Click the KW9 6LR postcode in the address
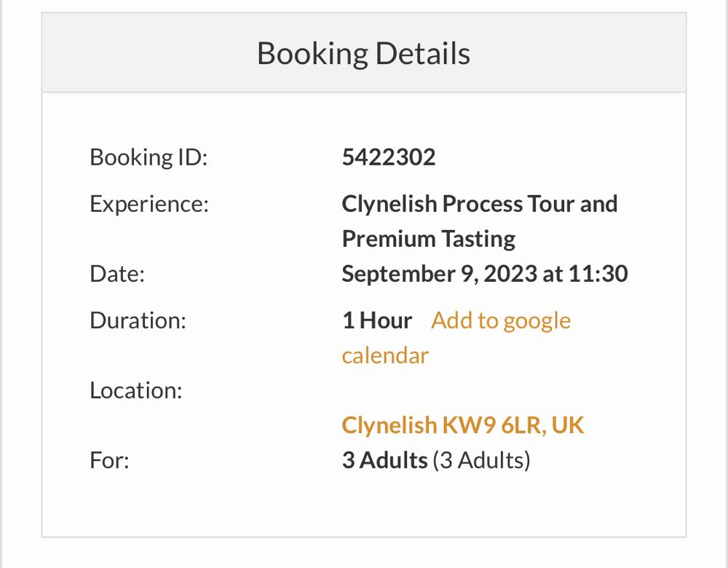Viewport: 728px width, 568px height. click(491, 425)
